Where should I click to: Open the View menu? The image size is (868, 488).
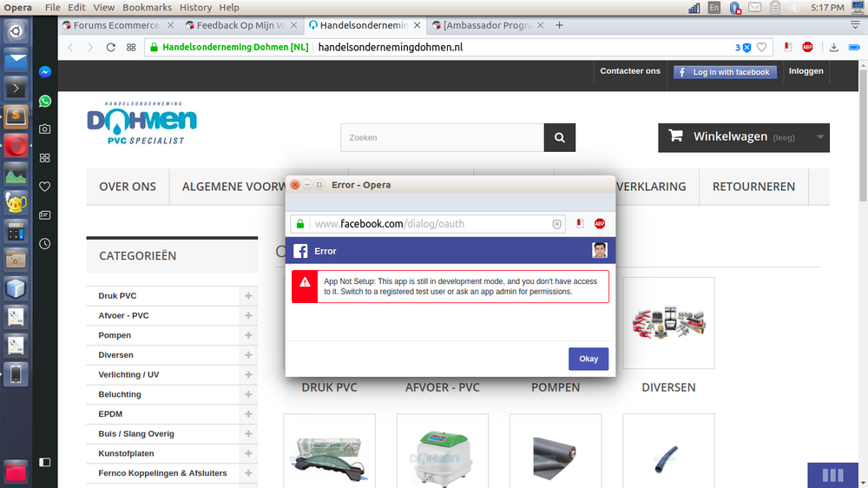click(103, 7)
